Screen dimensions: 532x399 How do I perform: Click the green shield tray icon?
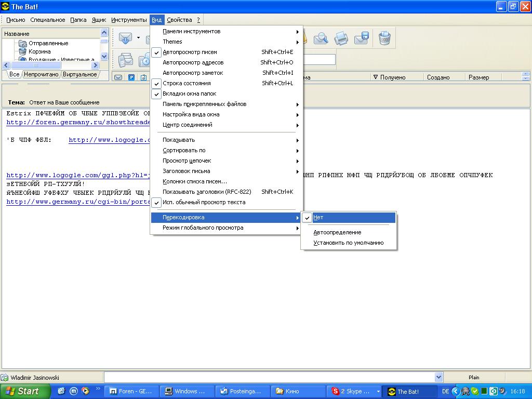click(475, 391)
